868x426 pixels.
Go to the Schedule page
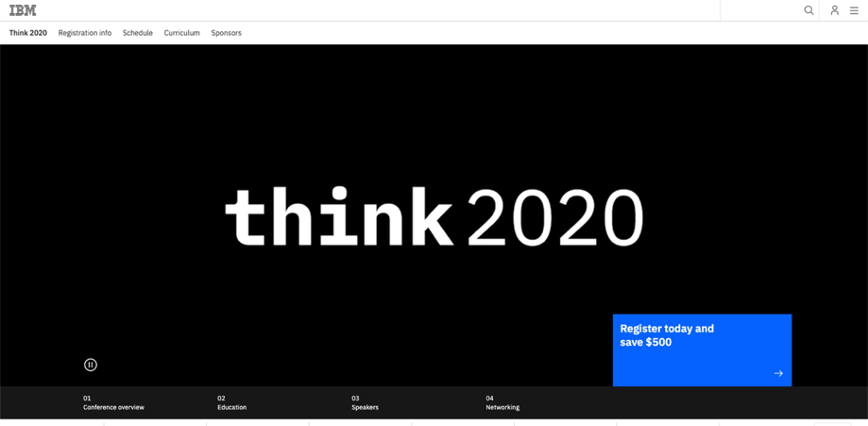pos(138,33)
